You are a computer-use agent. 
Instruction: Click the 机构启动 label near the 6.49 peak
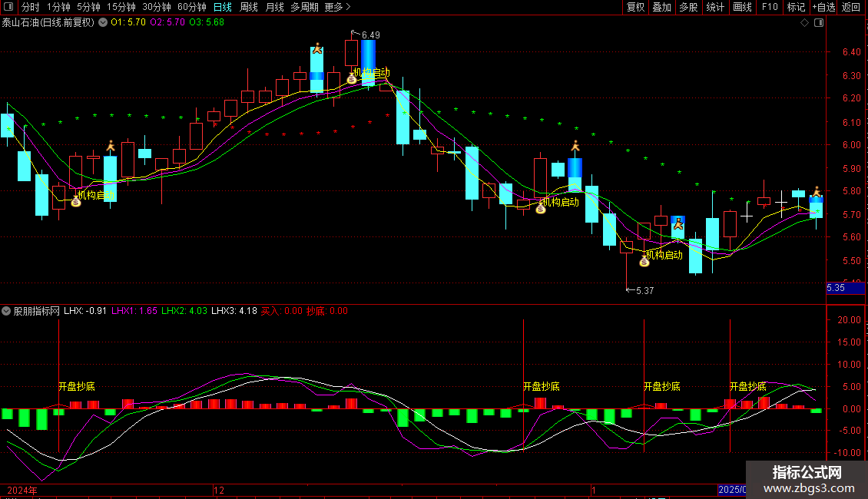pos(372,72)
